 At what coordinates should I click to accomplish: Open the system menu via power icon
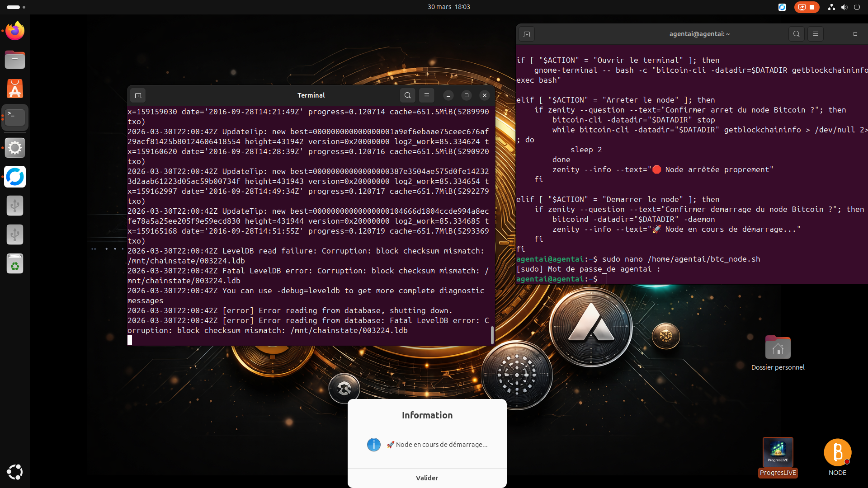pyautogui.click(x=857, y=7)
